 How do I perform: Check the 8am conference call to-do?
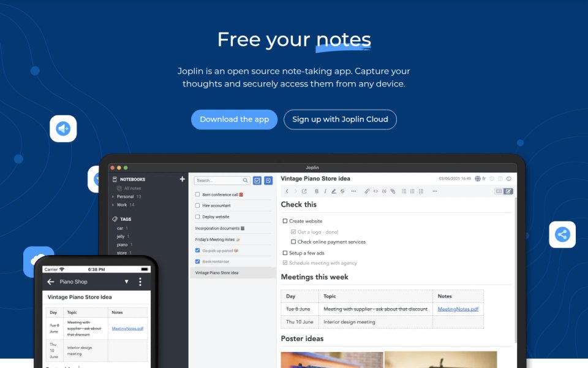(197, 194)
